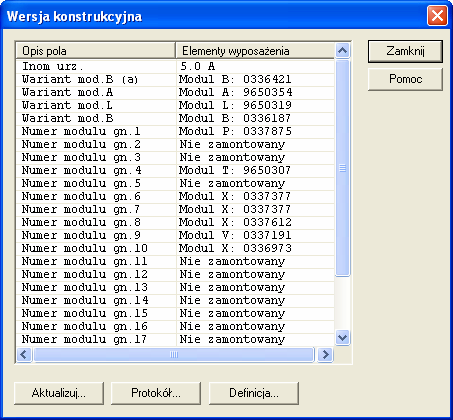The height and width of the screenshot is (420, 453).
Task: Select "Nie zamontowany" in the gn.3 row
Action: [255, 157]
